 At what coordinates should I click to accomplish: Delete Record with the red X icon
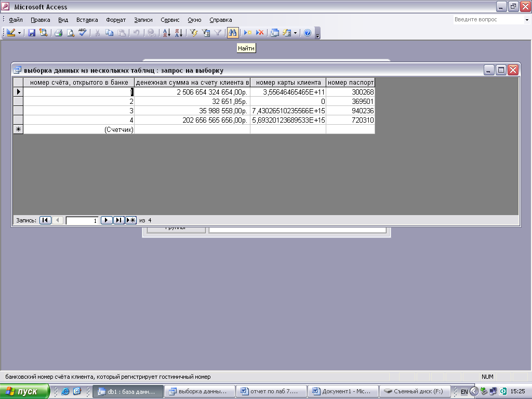pos(260,33)
